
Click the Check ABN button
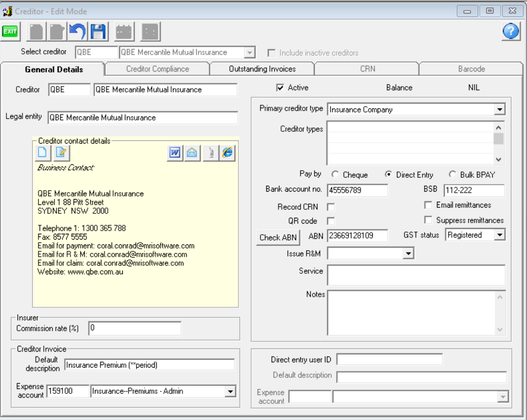tap(278, 237)
